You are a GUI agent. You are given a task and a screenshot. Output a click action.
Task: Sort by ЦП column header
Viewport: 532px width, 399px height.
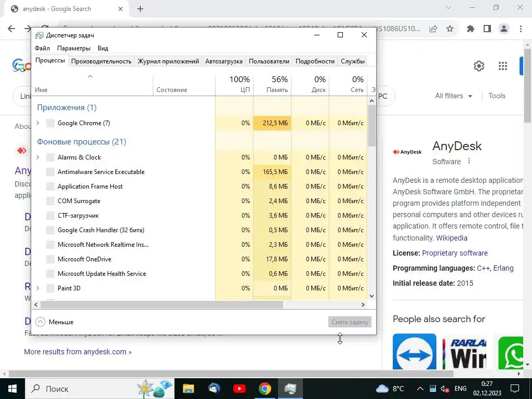[234, 84]
